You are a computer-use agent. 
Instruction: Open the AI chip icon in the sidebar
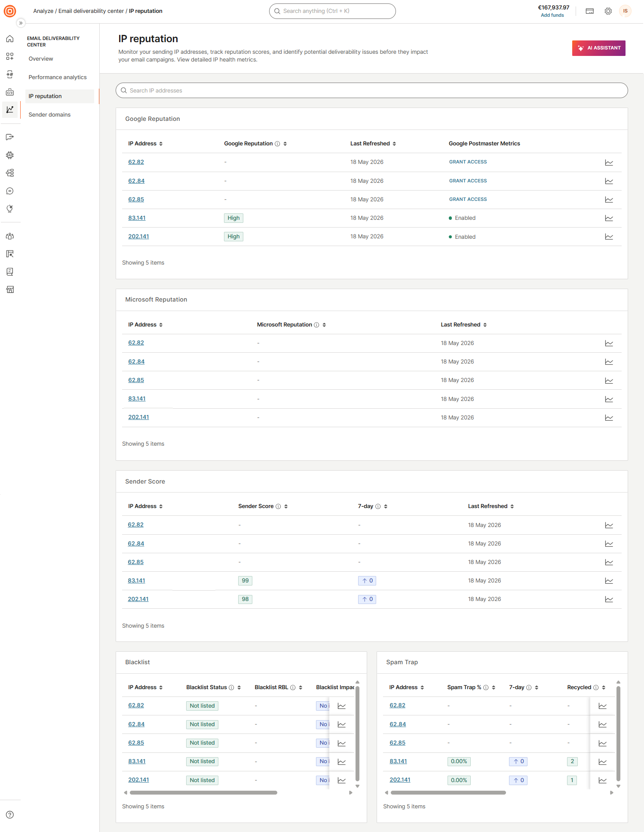(10, 155)
